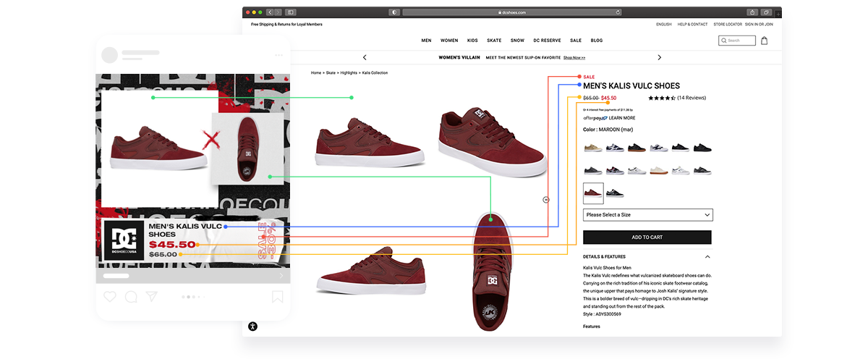The height and width of the screenshot is (362, 868).
Task: Open the HELP & CONTACT link
Action: tap(693, 25)
